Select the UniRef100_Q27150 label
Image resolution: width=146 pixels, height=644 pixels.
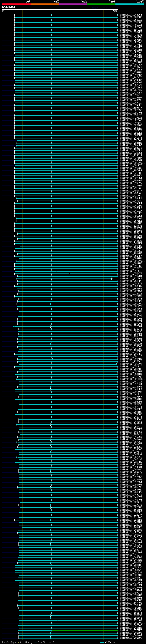pos(131,291)
